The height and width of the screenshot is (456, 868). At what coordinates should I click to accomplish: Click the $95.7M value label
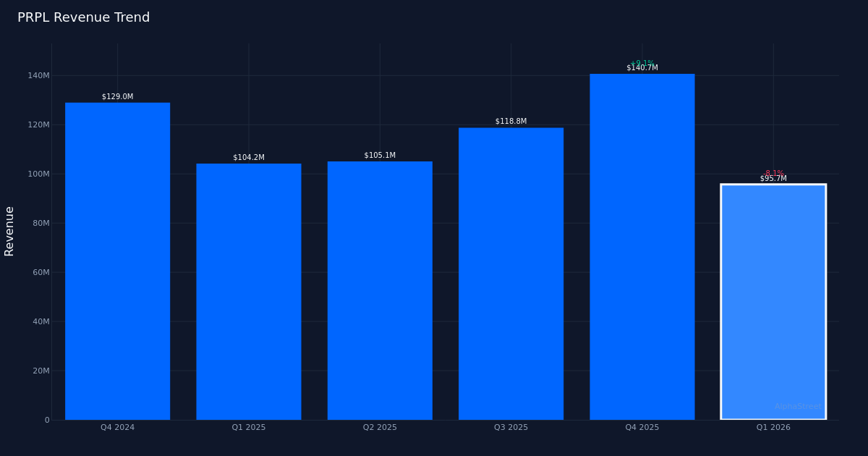(773, 178)
